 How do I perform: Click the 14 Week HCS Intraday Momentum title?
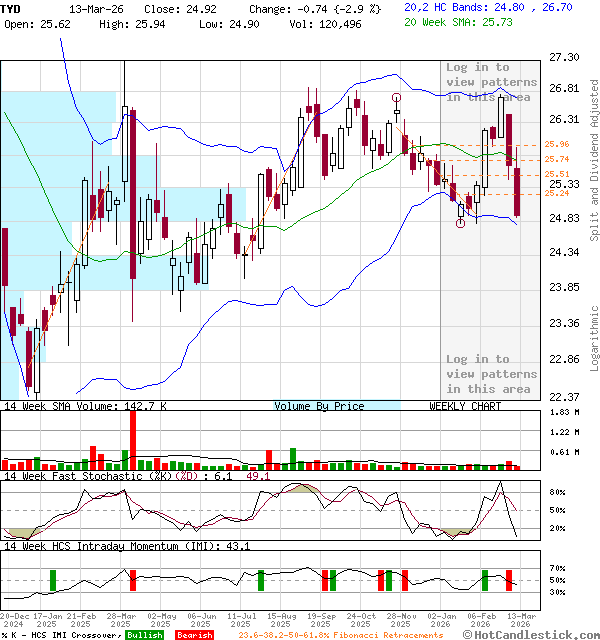click(125, 546)
